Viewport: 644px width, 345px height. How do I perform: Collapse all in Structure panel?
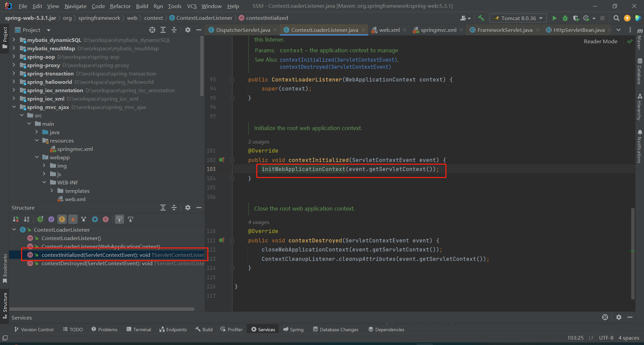174,208
